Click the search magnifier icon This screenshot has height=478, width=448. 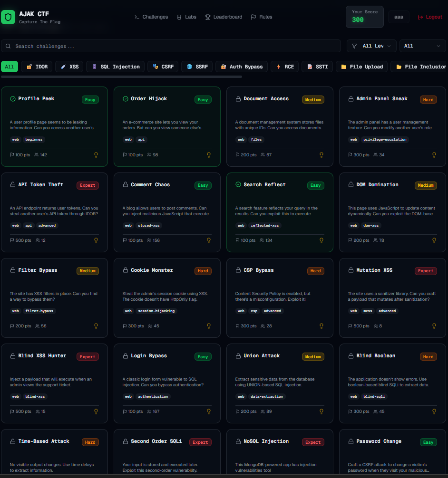coord(8,46)
